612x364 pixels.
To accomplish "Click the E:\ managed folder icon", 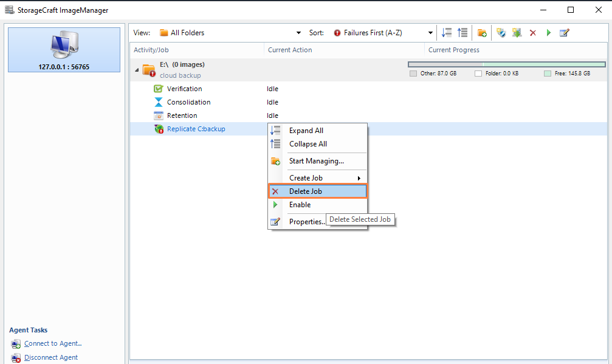I will (149, 70).
